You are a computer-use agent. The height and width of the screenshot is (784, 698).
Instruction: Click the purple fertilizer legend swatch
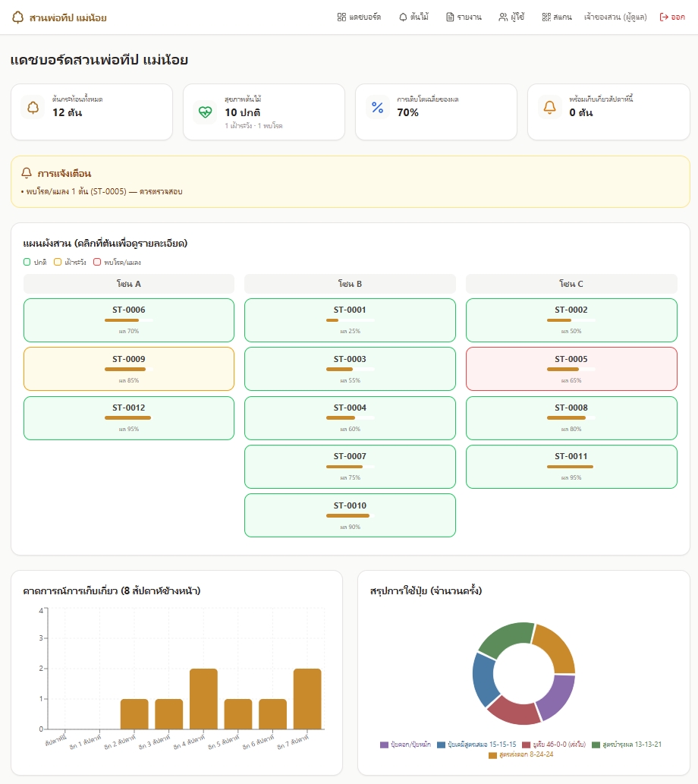384,745
